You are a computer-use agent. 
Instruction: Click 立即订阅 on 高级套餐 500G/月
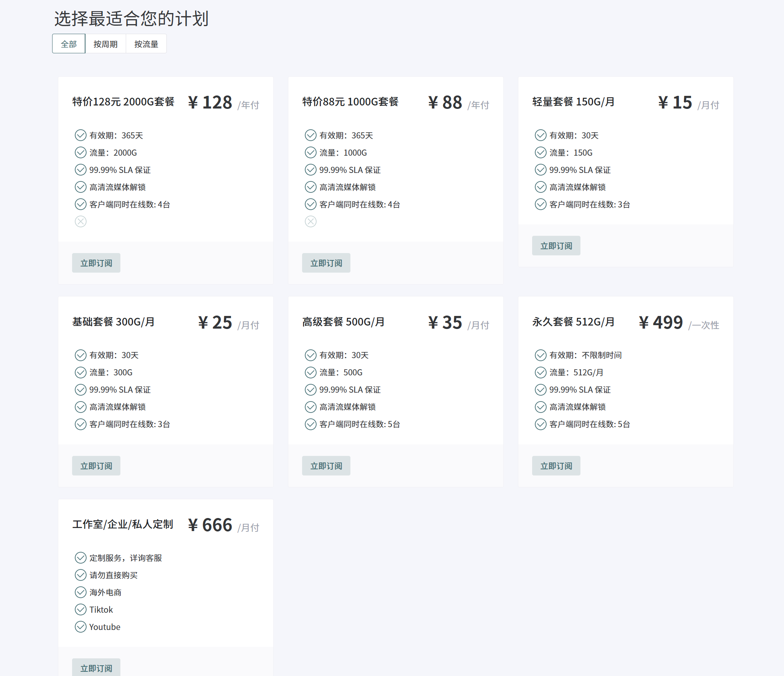[326, 466]
